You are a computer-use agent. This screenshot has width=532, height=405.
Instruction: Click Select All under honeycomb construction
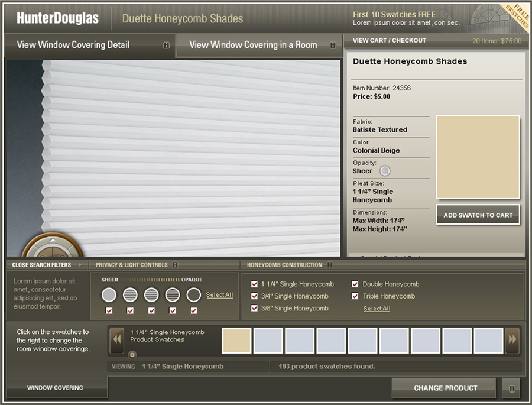[x=377, y=309]
